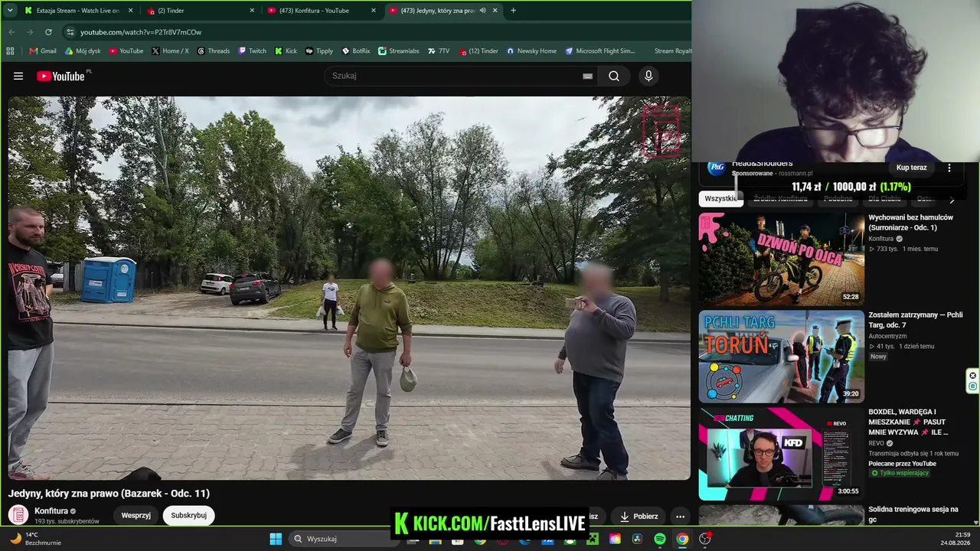Select the Dla Ciebie filter chip

[x=884, y=199]
